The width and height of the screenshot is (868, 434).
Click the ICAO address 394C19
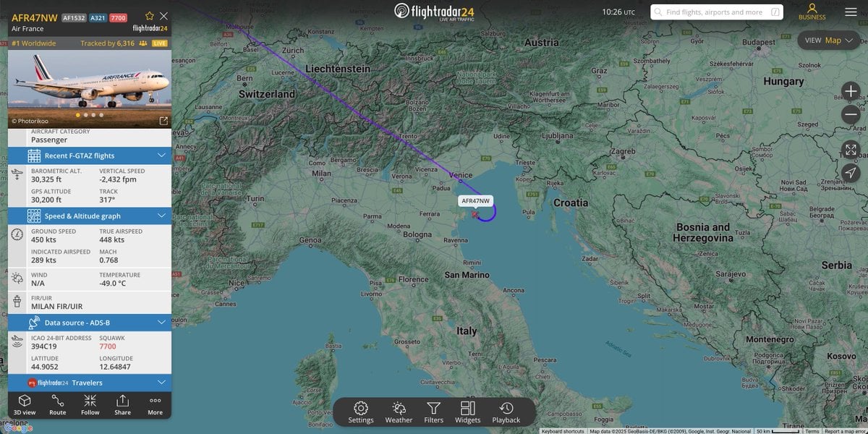point(43,346)
